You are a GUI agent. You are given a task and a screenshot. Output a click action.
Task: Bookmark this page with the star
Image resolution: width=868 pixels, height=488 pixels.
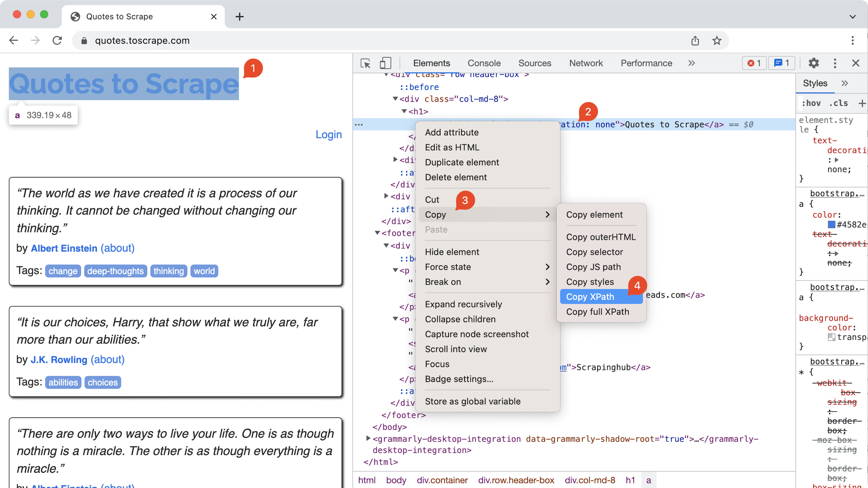[717, 40]
